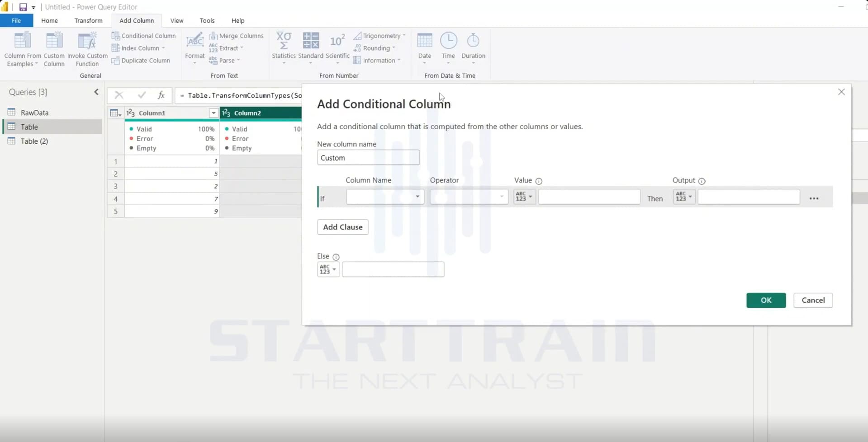Viewport: 868px width, 442px height.
Task: Click the Conditional Column button
Action: pos(143,36)
